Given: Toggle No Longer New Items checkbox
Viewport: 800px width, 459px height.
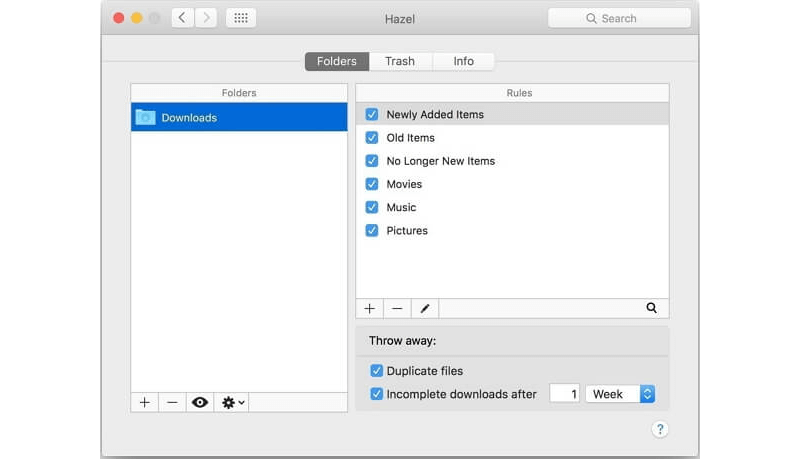Looking at the screenshot, I should 372,161.
